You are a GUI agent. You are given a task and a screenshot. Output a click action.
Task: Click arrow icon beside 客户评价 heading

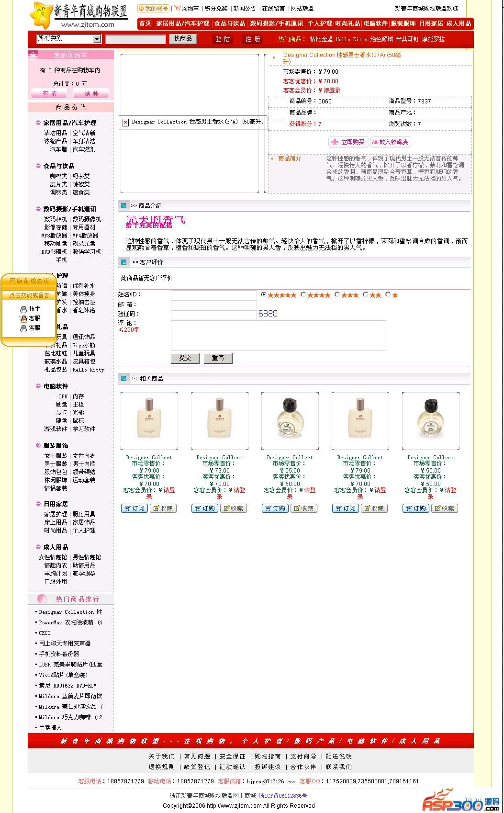123,262
